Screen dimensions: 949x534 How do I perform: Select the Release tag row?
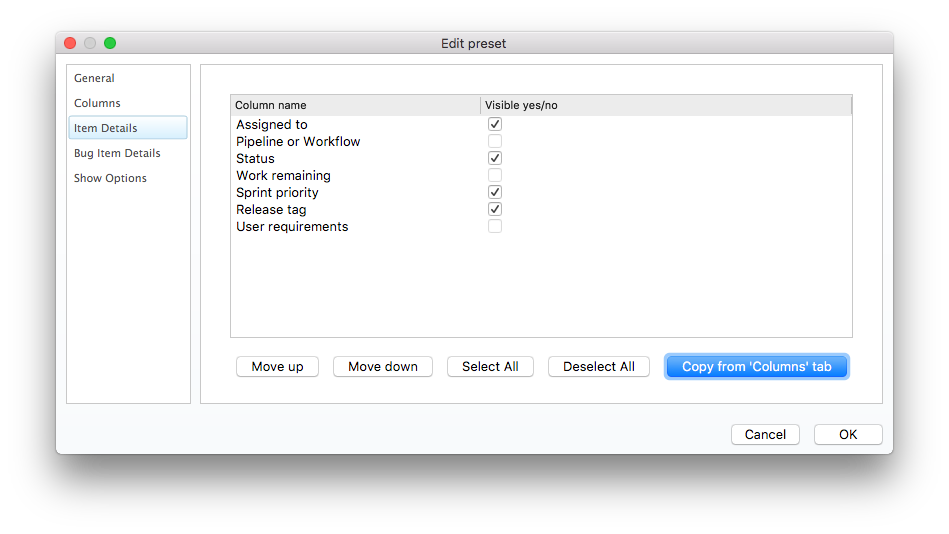coord(541,209)
